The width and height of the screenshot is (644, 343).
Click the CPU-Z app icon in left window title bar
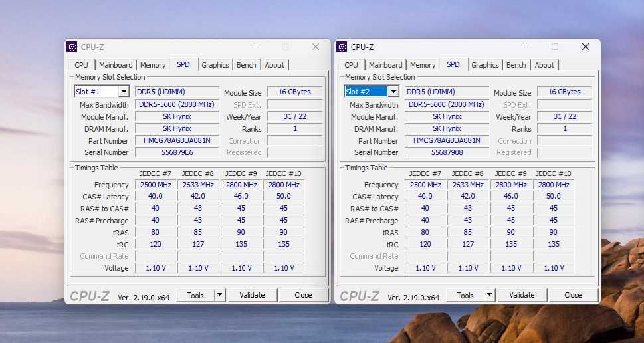click(x=72, y=47)
